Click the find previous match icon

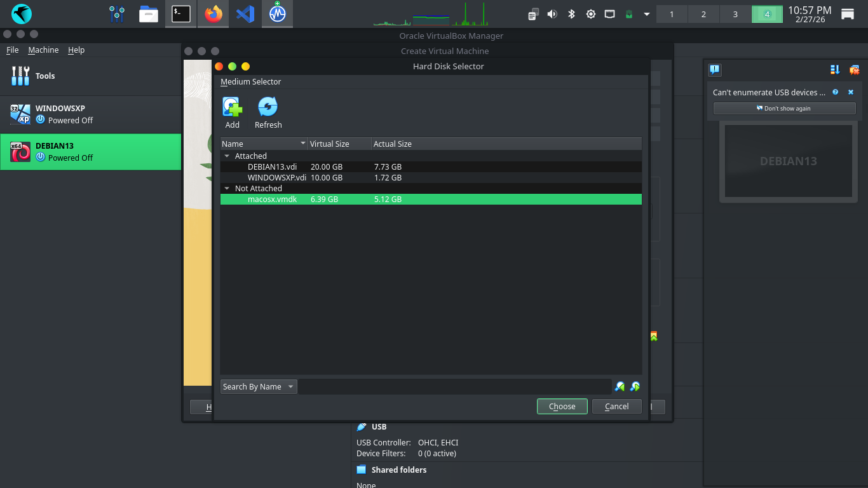620,386
